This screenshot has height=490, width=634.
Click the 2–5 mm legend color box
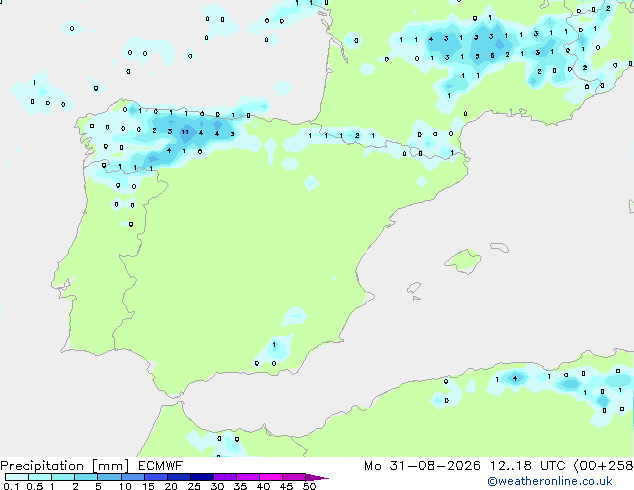pyautogui.click(x=86, y=477)
